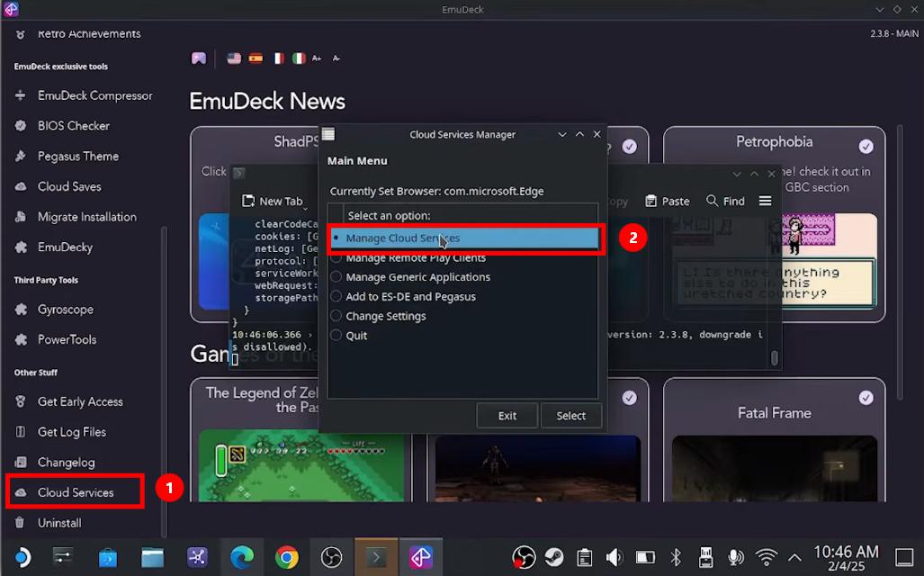This screenshot has height=576, width=924.
Task: Click New Tab in the Konsole window
Action: pos(273,201)
